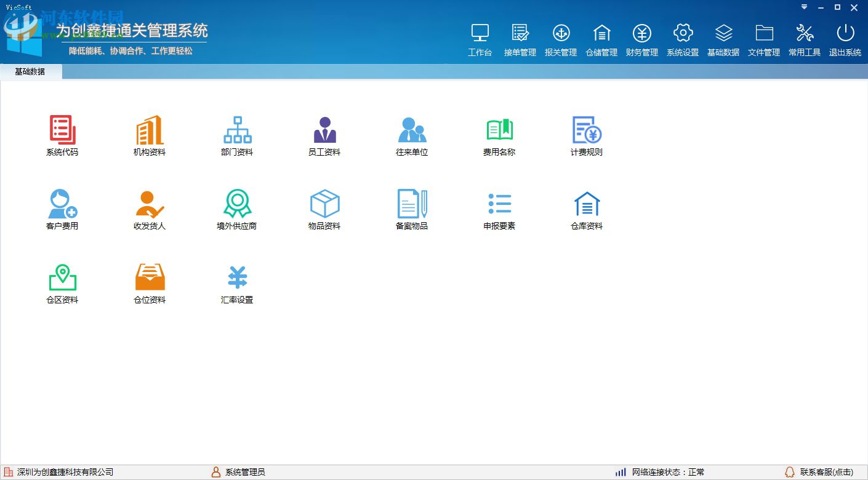The height and width of the screenshot is (480, 868).
Task: Open the title bar dropdown arrow menu
Action: pyautogui.click(x=804, y=7)
